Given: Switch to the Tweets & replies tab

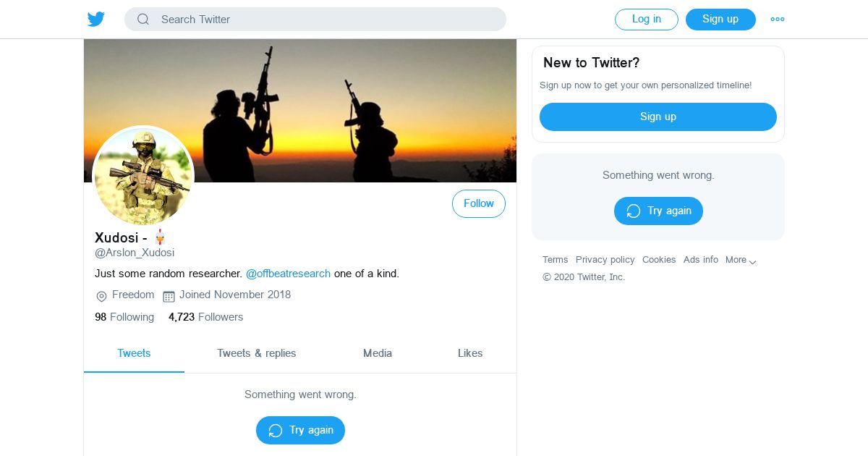Looking at the screenshot, I should (257, 353).
